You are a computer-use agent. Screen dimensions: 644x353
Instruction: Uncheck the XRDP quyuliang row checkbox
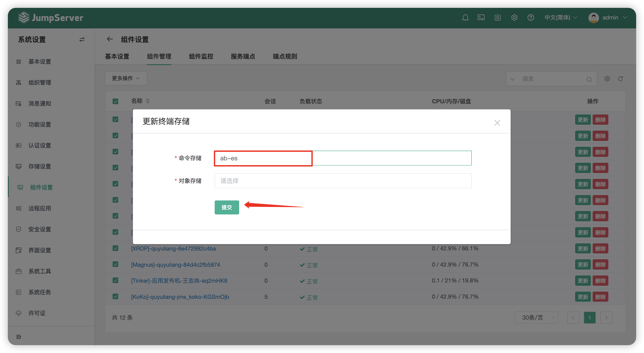pos(115,248)
